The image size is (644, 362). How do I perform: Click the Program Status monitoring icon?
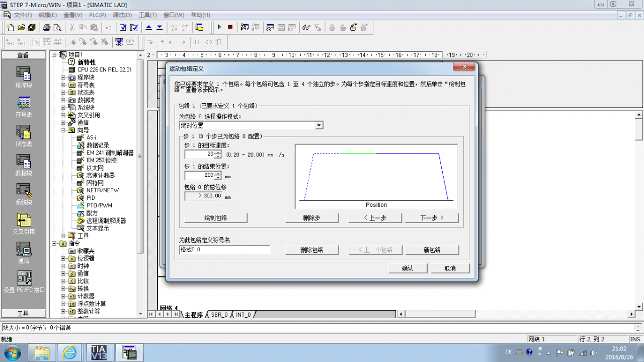245,27
